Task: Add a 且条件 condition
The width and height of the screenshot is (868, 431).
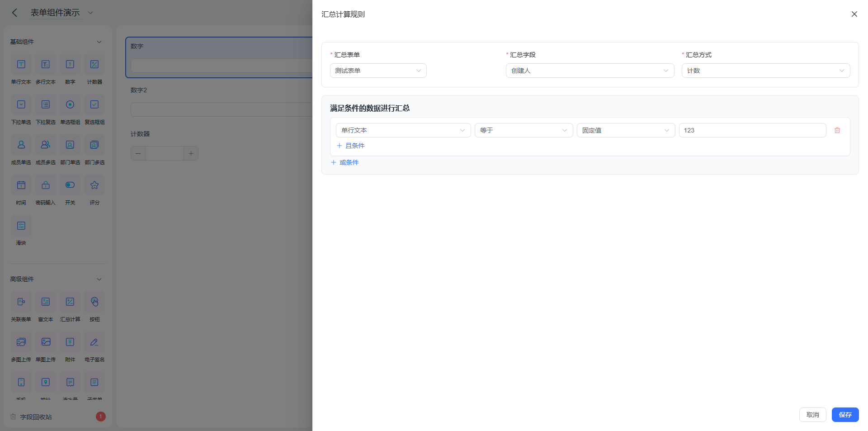Action: (x=351, y=146)
